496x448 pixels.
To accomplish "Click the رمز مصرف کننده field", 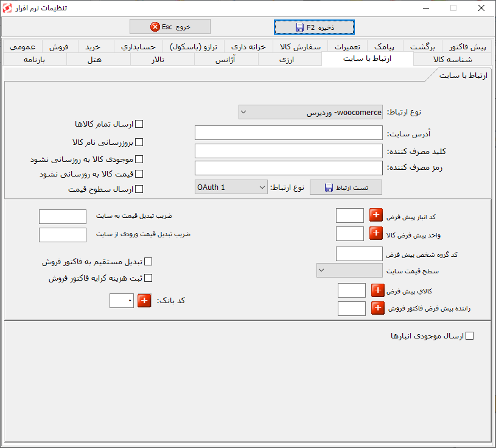I will click(288, 168).
